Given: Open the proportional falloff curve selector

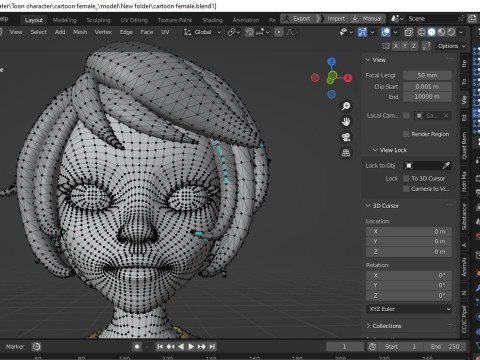Looking at the screenshot, I should [291, 32].
